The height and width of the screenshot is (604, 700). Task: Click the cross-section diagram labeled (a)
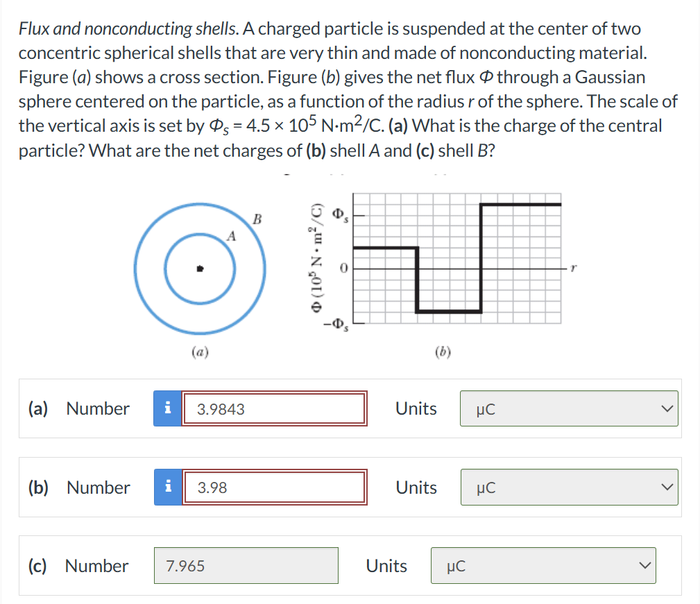pyautogui.click(x=199, y=269)
